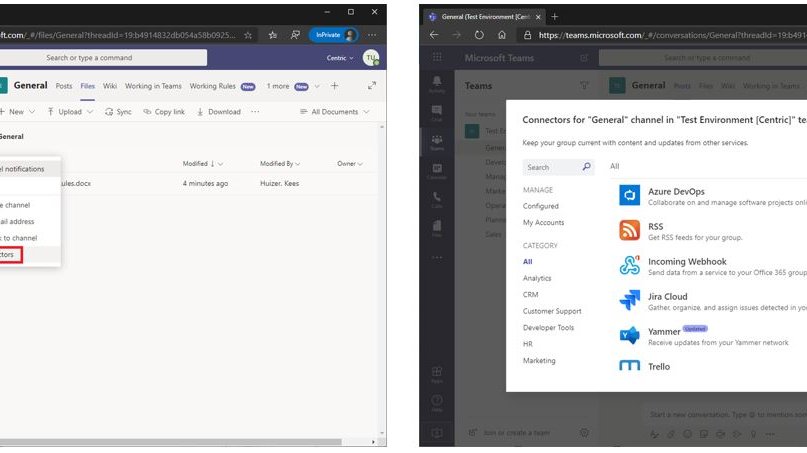This screenshot has width=807, height=453.
Task: Open more file actions ellipsis in toolbar
Action: point(255,112)
